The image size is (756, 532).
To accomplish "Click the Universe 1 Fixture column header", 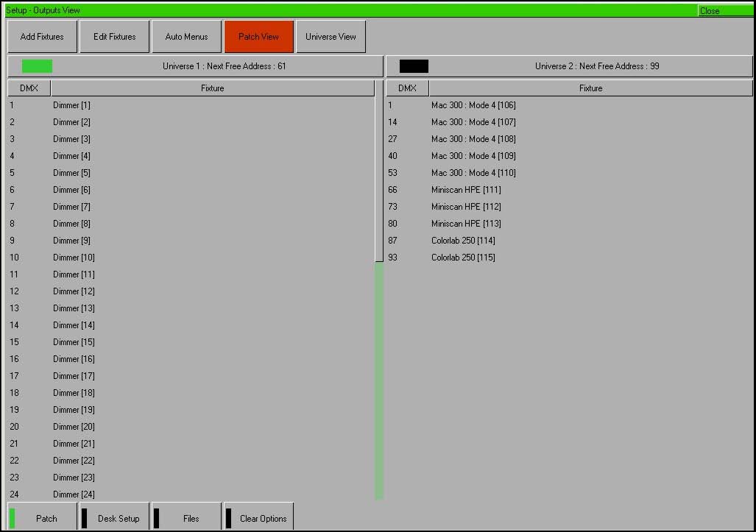I will coord(213,88).
